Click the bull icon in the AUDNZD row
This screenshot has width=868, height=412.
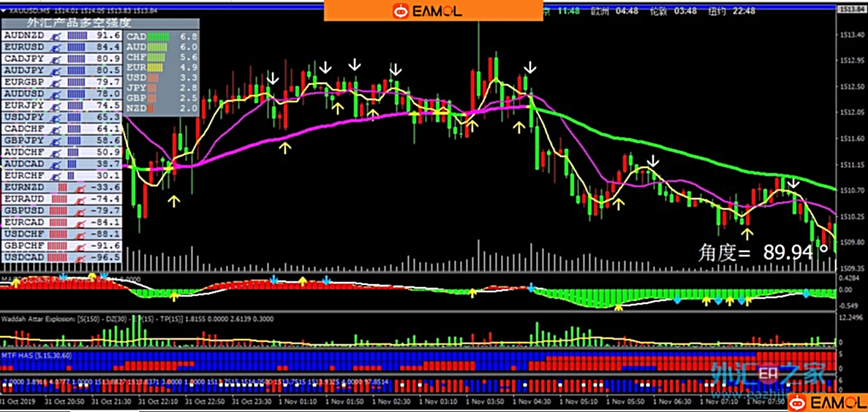click(56, 36)
